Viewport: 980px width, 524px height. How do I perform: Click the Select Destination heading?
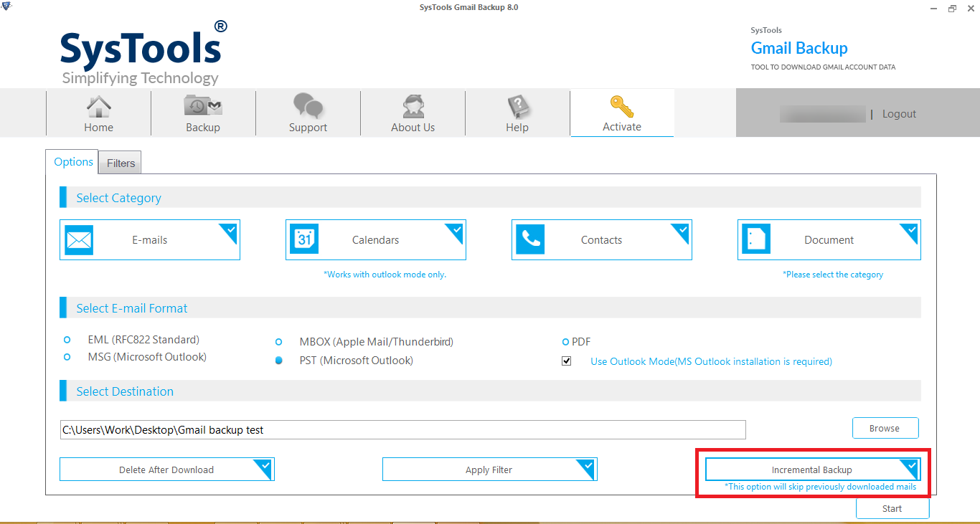point(125,391)
